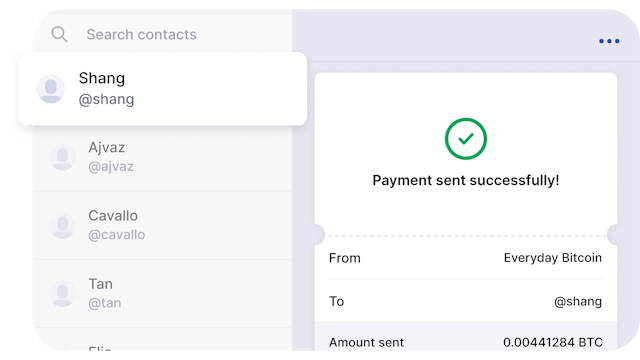Image resolution: width=640 pixels, height=360 pixels.
Task: Click the search magnifier icon
Action: pyautogui.click(x=59, y=34)
